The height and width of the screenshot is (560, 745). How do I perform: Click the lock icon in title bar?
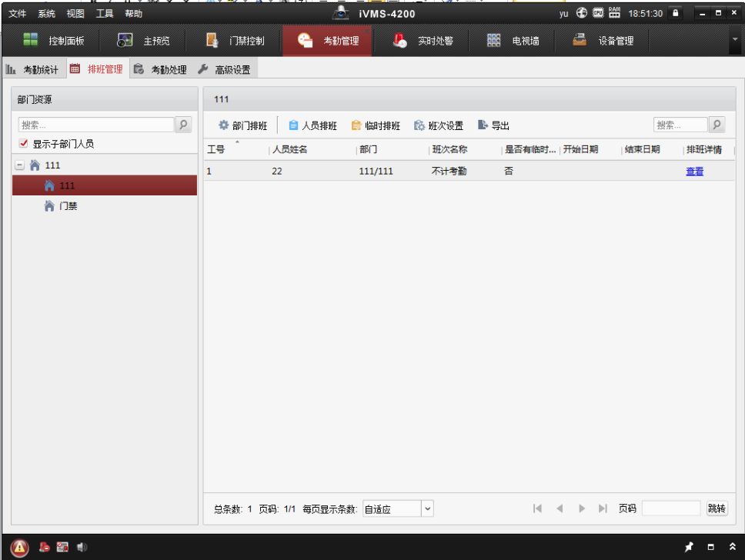point(676,13)
